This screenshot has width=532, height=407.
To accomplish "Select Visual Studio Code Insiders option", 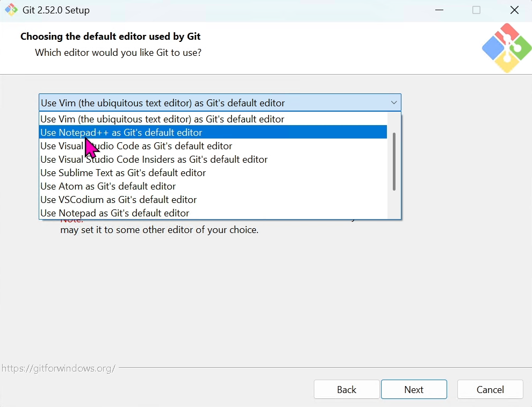I will [x=154, y=159].
